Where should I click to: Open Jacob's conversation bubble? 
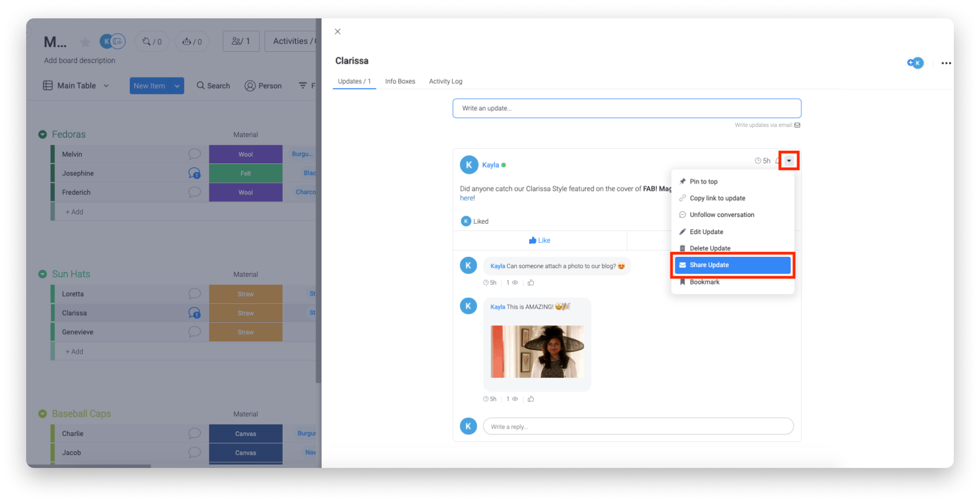point(194,453)
